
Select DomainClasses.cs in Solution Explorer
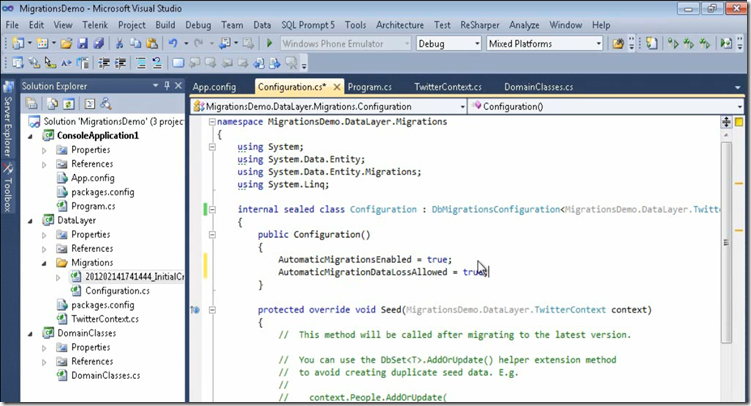[105, 375]
